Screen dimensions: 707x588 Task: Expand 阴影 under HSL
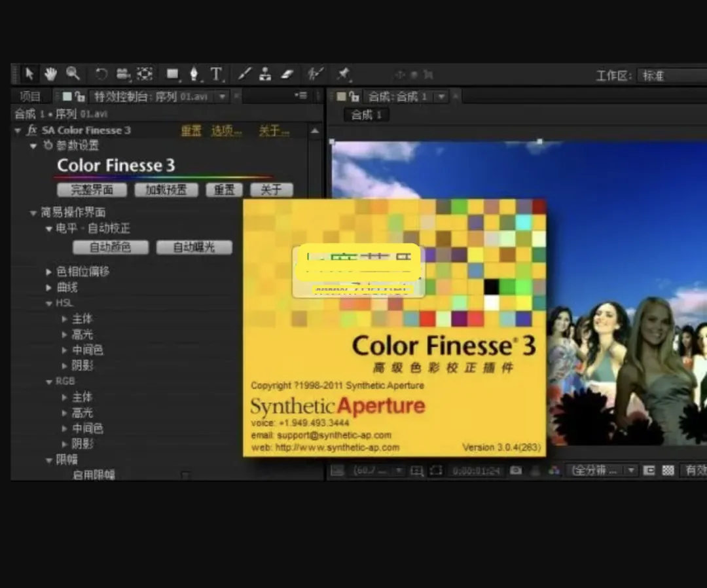tap(64, 365)
